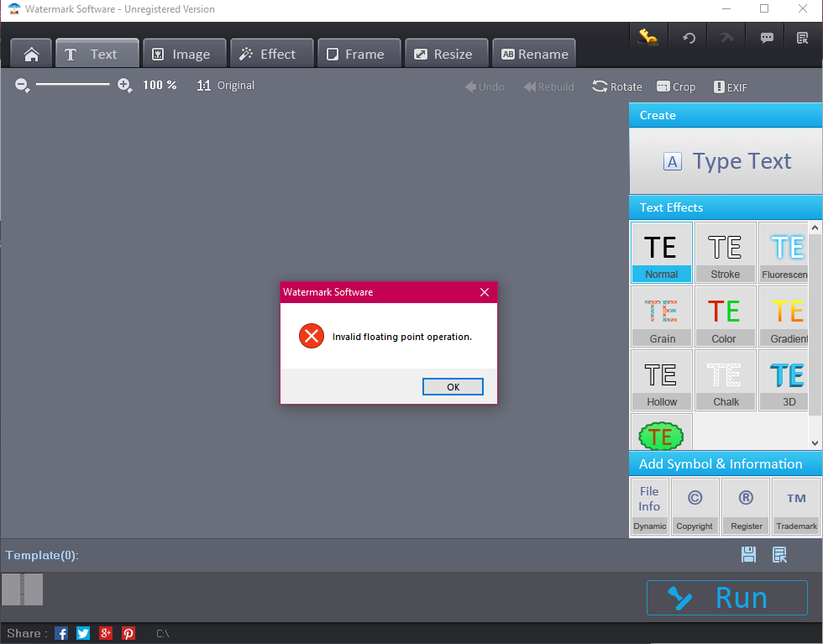Image resolution: width=823 pixels, height=644 pixels.
Task: Open the EXIF info tool
Action: (x=730, y=87)
